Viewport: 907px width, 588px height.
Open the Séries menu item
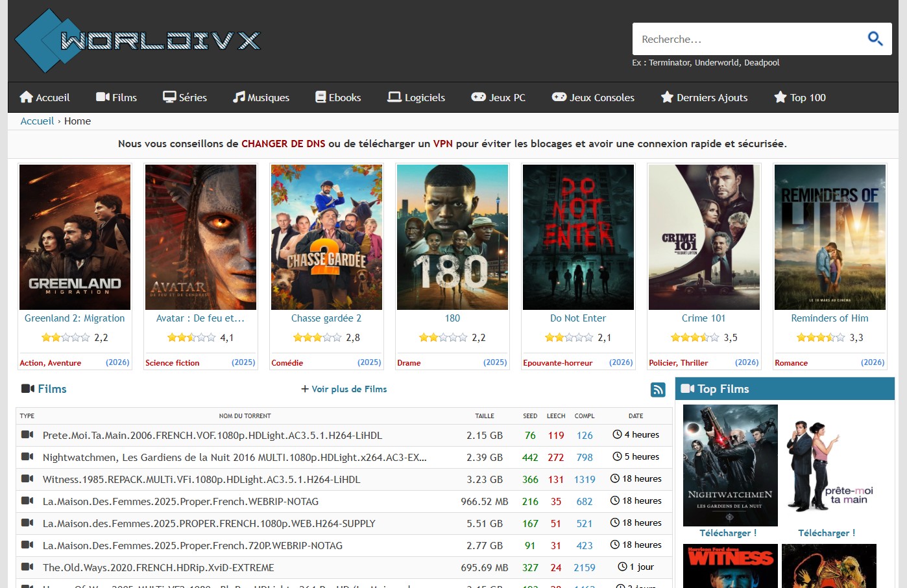tap(185, 97)
